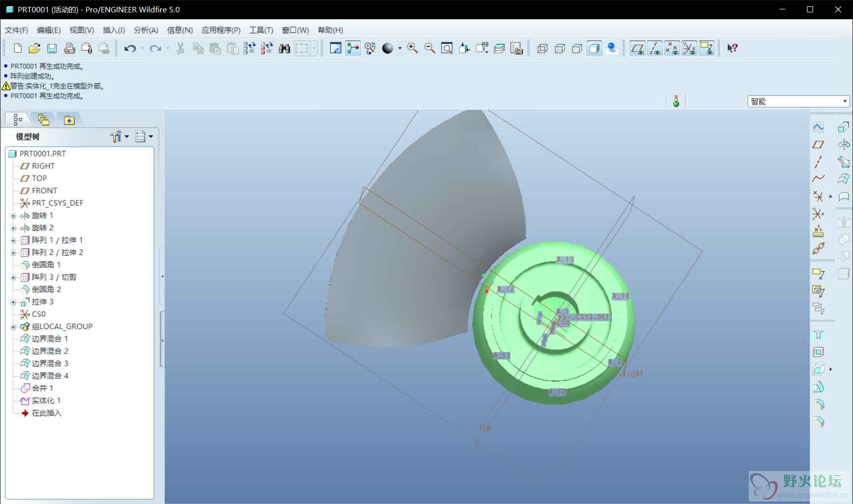Open the model tree Show dropdown

click(144, 136)
